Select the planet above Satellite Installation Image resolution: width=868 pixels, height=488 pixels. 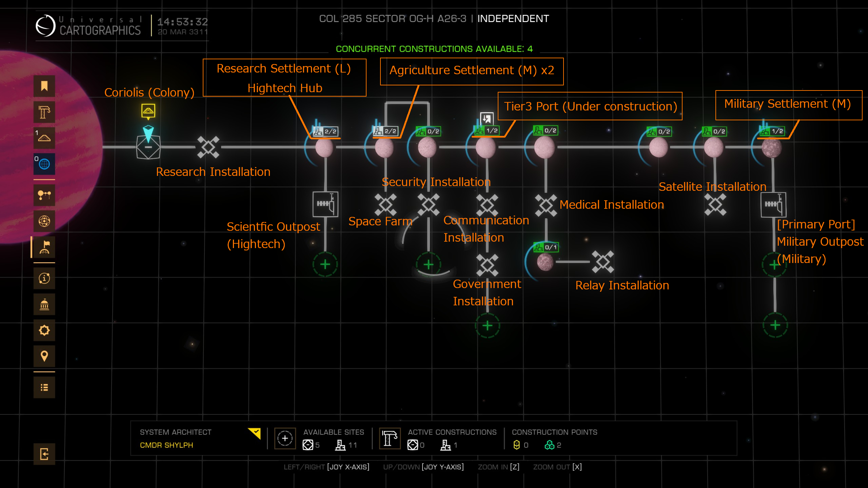coord(714,147)
